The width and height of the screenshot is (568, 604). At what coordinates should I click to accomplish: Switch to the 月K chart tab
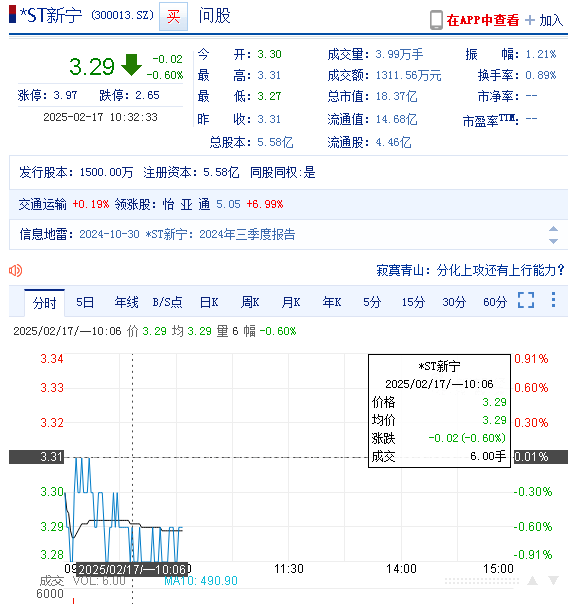[291, 302]
